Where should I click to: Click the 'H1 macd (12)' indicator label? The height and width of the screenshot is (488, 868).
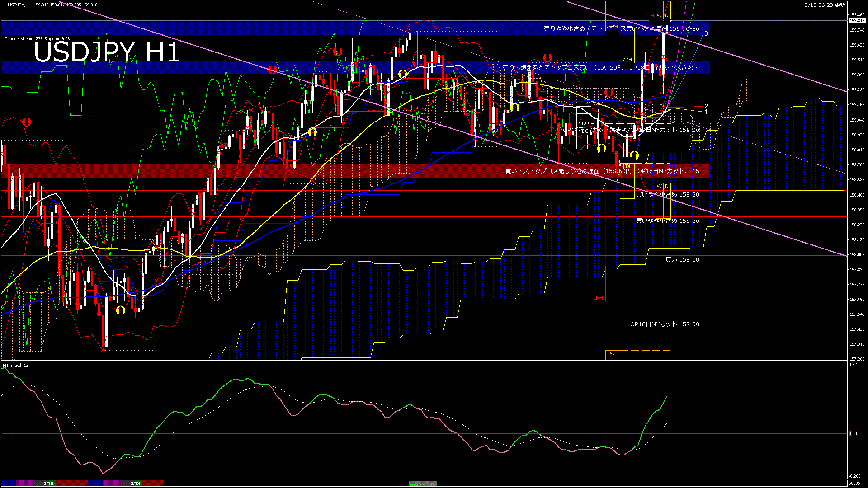pyautogui.click(x=16, y=365)
